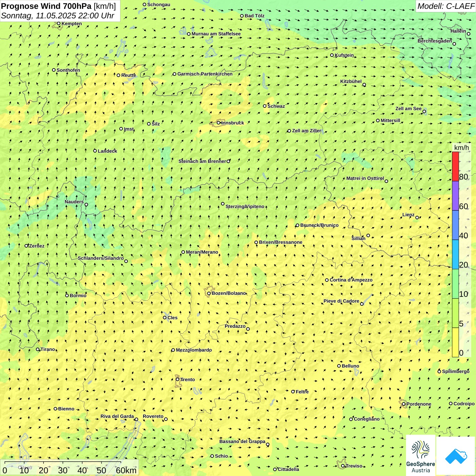The height and width of the screenshot is (476, 476).
Task: Click the Bad Tölz label
Action: 254,16
